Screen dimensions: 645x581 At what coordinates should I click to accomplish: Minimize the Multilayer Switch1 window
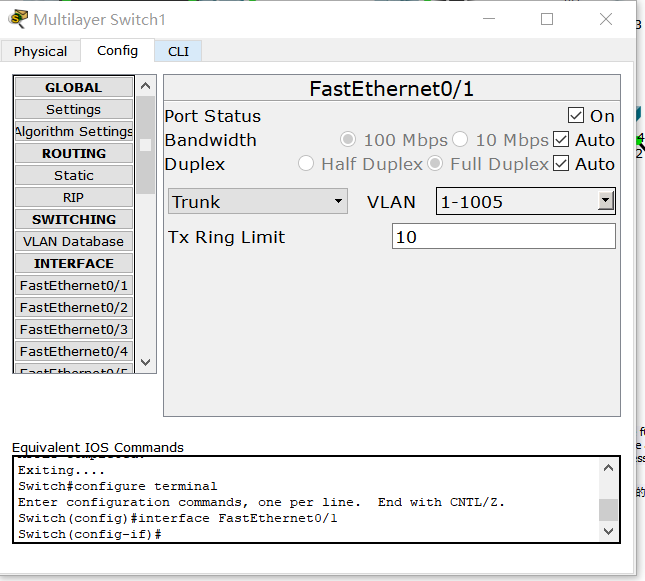489,19
